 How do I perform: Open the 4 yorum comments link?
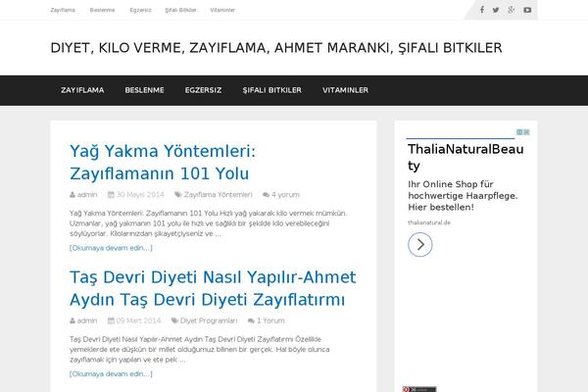pyautogui.click(x=285, y=195)
